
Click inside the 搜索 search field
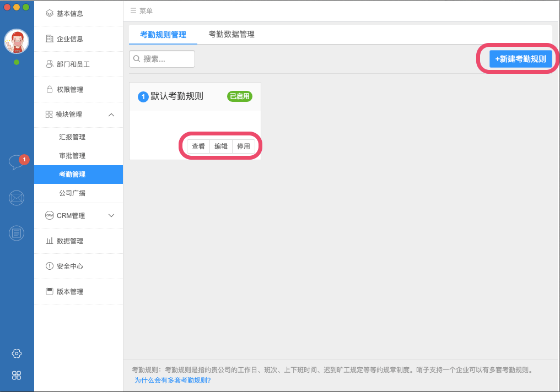click(162, 58)
